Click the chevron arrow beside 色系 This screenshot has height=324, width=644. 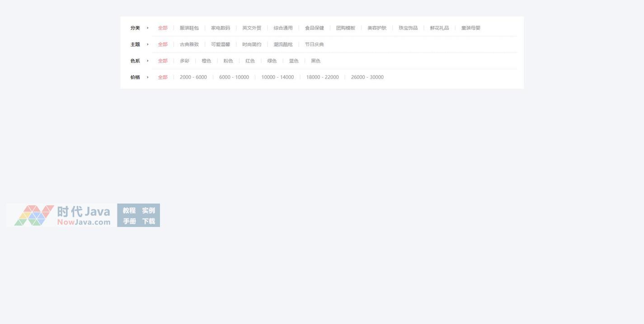coord(147,61)
